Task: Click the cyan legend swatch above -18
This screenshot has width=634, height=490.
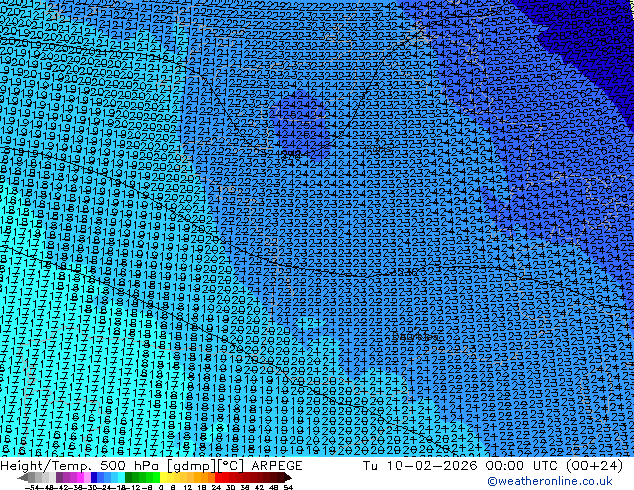Action: pyautogui.click(x=121, y=477)
